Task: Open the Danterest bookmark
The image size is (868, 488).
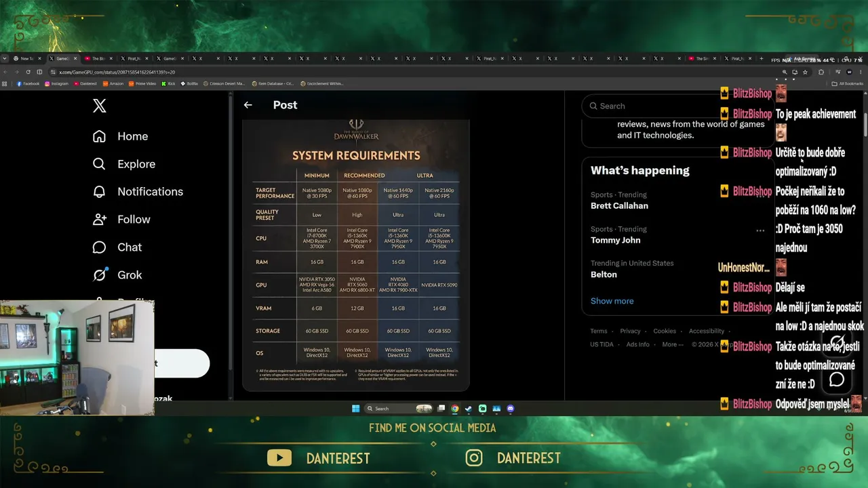Action: (x=85, y=83)
